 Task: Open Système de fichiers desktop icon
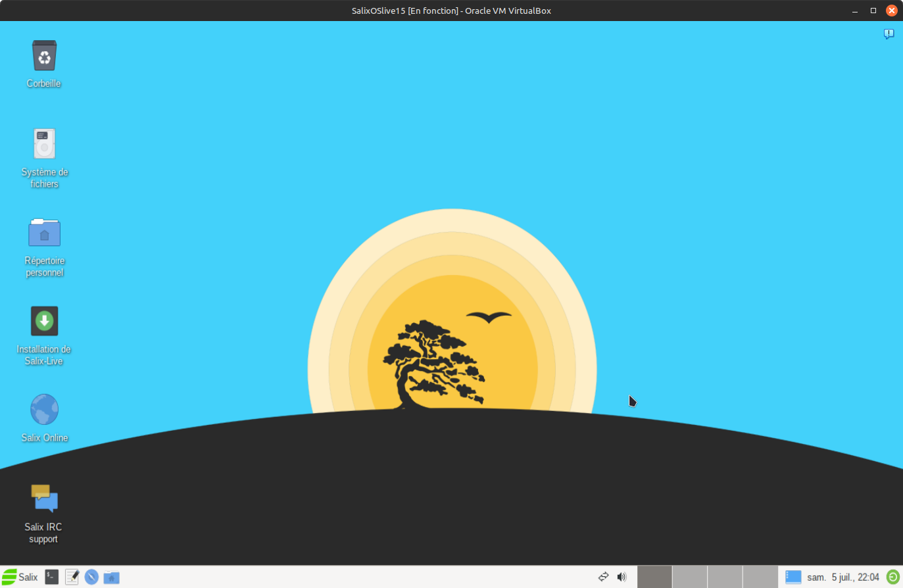pos(44,144)
